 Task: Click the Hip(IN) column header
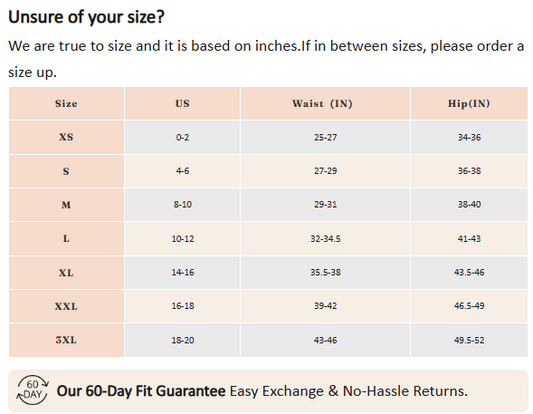click(x=469, y=103)
